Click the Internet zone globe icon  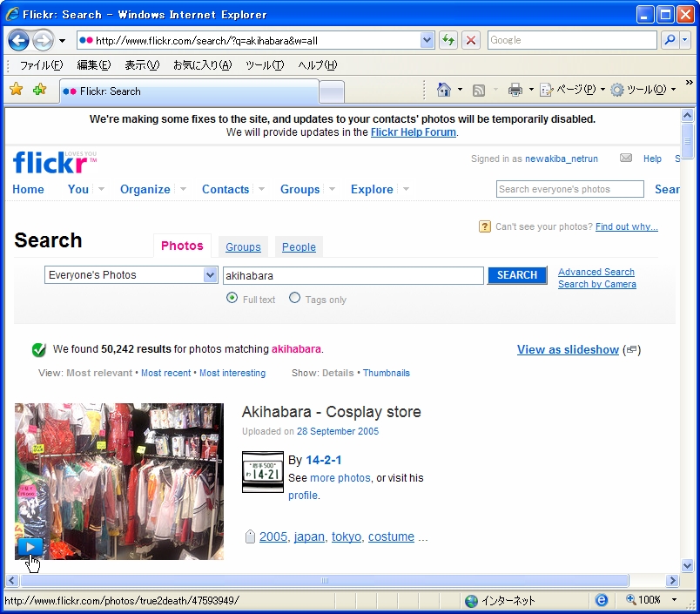pyautogui.click(x=471, y=601)
